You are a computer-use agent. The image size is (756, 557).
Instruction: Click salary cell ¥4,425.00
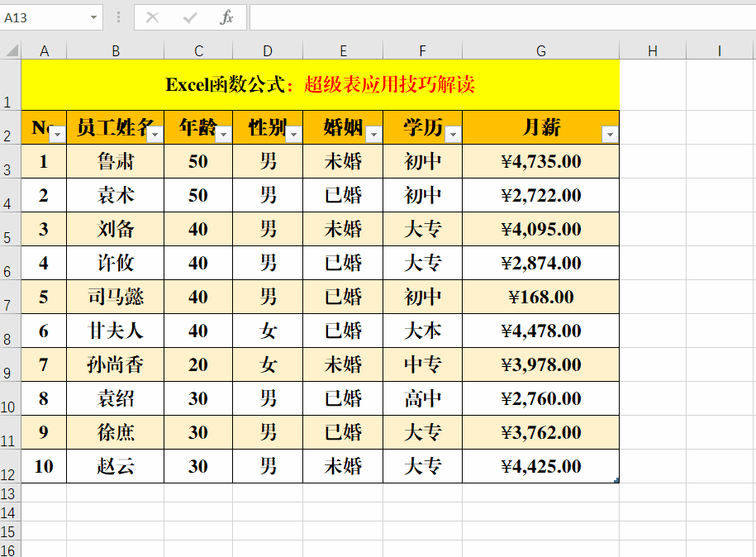[x=541, y=466]
